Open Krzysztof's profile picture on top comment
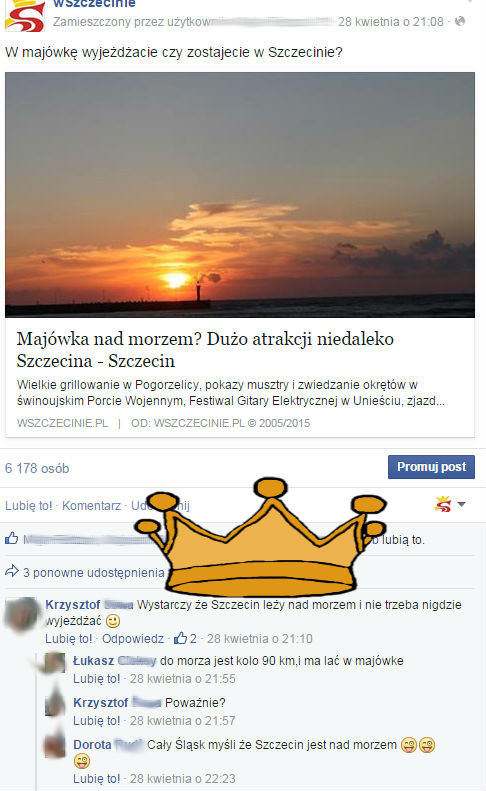Viewport: 486px width, 791px height. point(21,615)
